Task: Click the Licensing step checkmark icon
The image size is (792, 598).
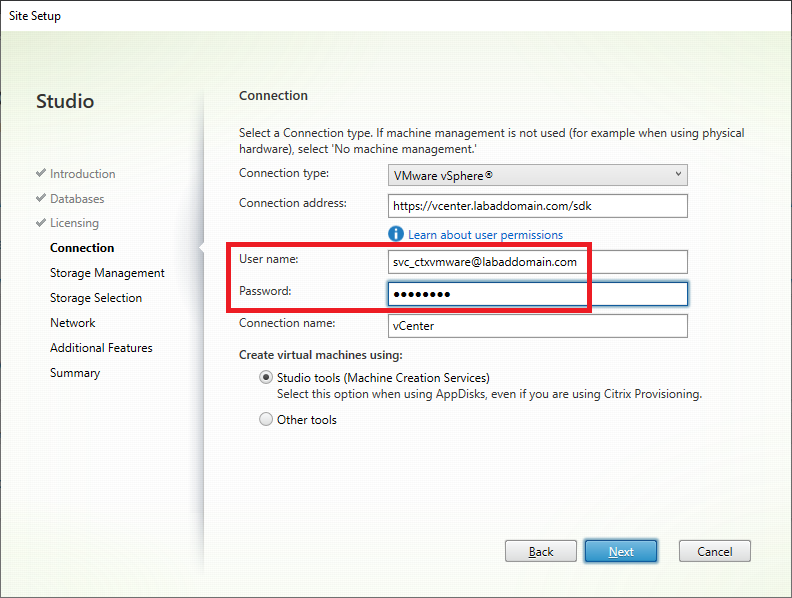Action: (41, 223)
